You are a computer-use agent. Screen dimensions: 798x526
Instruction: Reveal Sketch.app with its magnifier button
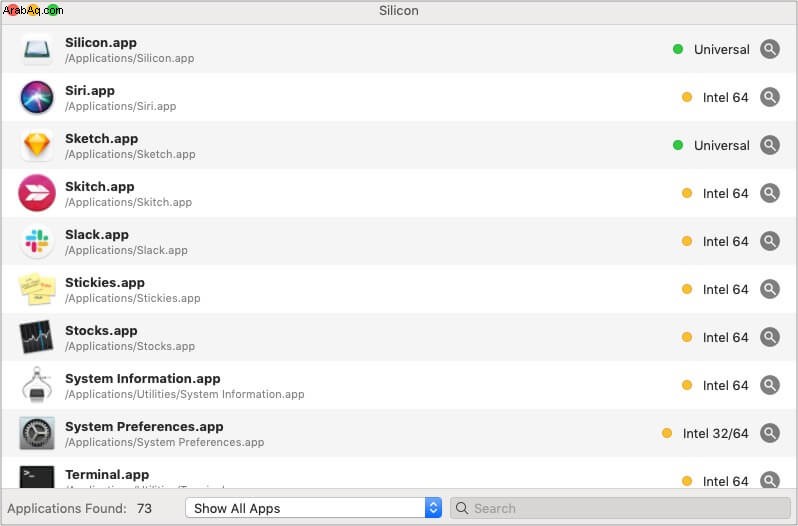coord(770,145)
